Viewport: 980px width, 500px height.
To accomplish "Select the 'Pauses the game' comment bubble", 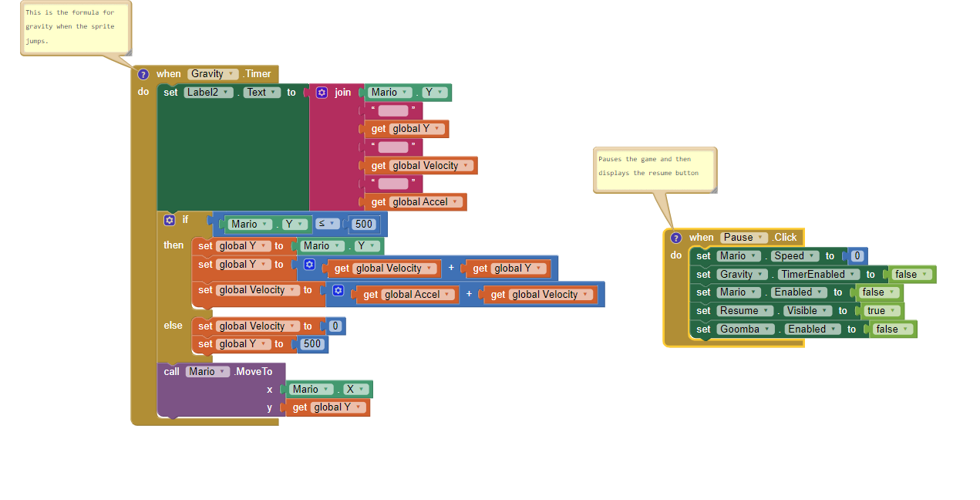I will point(655,170).
